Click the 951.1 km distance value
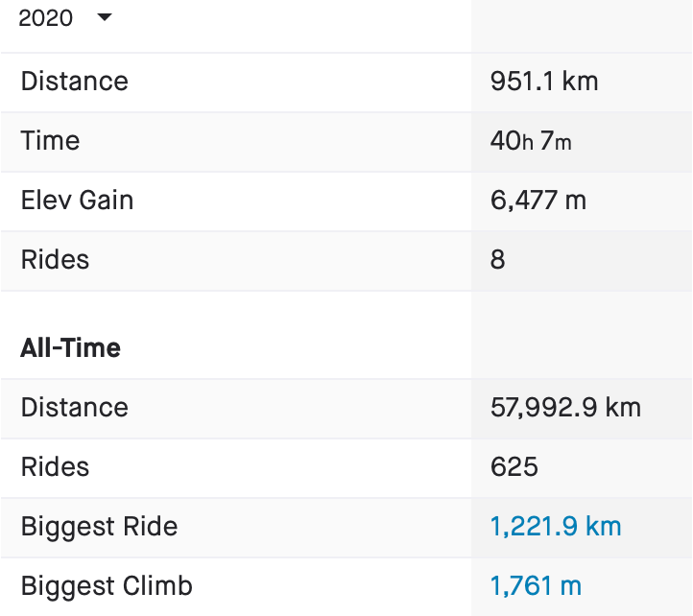Image resolution: width=693 pixels, height=616 pixels. [544, 82]
